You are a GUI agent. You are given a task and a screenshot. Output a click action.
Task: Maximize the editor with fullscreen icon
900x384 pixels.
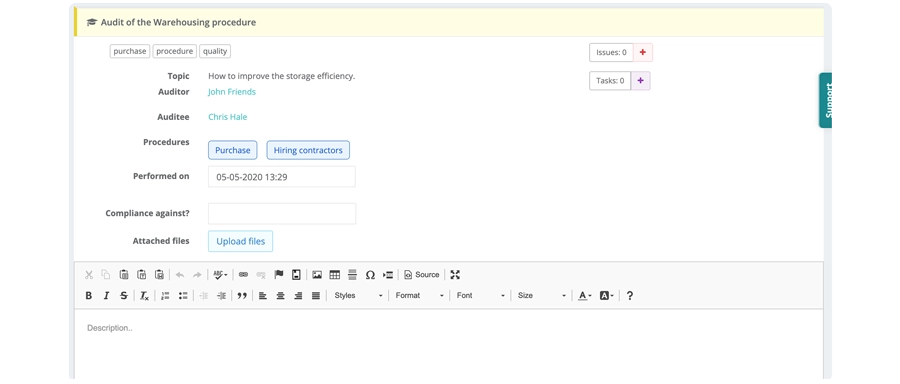click(455, 275)
